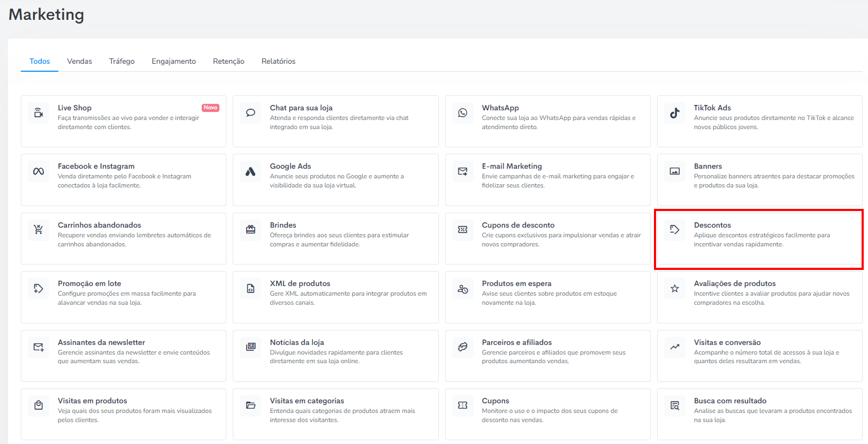Click the WhatsApp logo icon

[463, 113]
